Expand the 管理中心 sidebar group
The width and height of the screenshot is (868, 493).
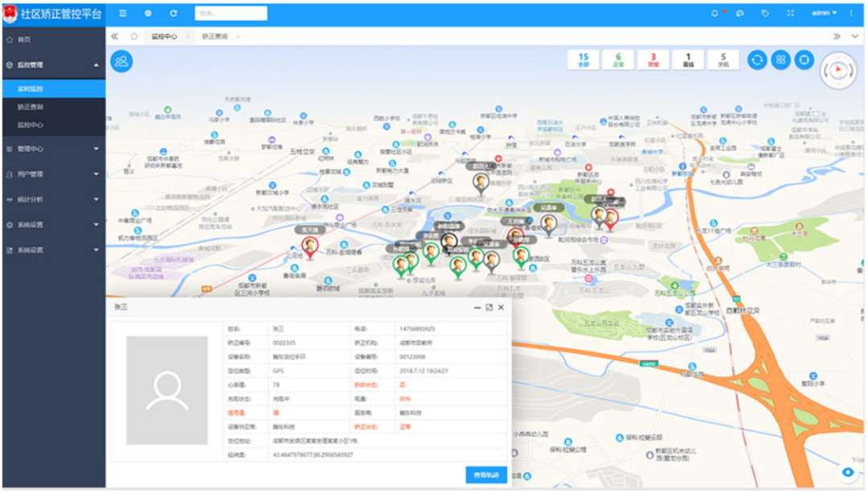coord(54,149)
